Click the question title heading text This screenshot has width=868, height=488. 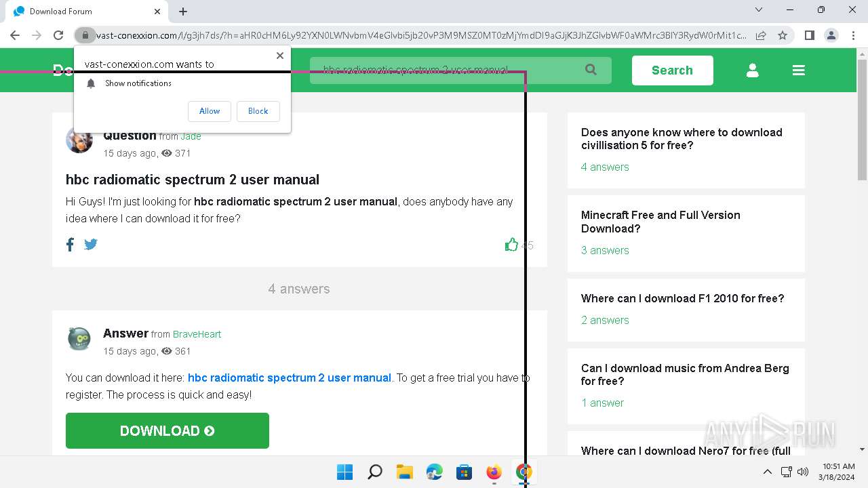coord(193,180)
